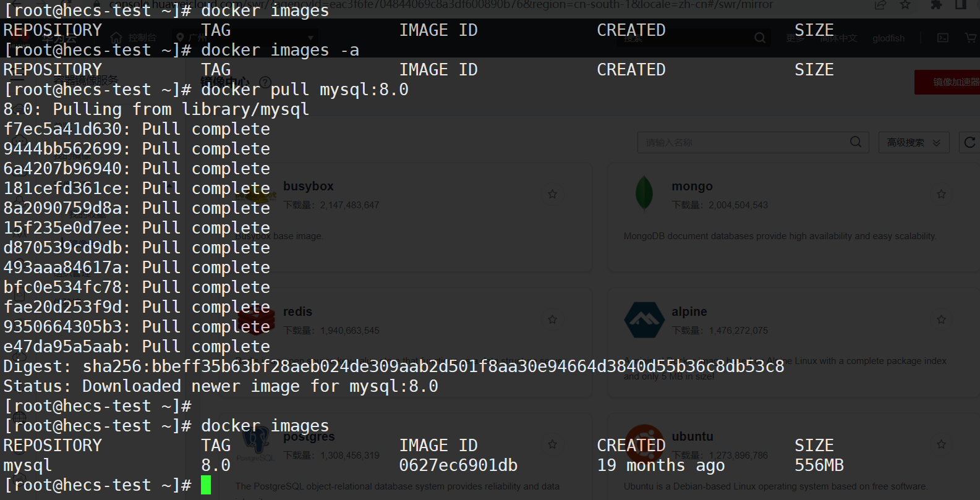
Task: Favorite the busybox image with its star
Action: (x=552, y=194)
